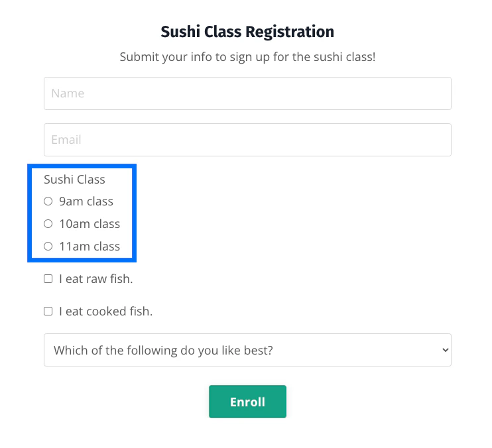
Task: Click the '9am class' label text
Action: pos(86,201)
